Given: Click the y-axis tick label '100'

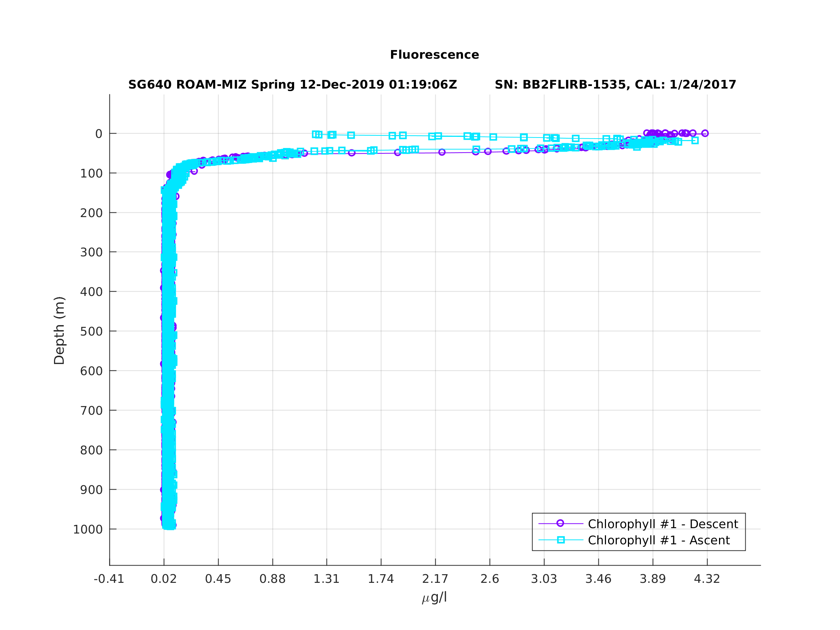Looking at the screenshot, I should point(91,174).
